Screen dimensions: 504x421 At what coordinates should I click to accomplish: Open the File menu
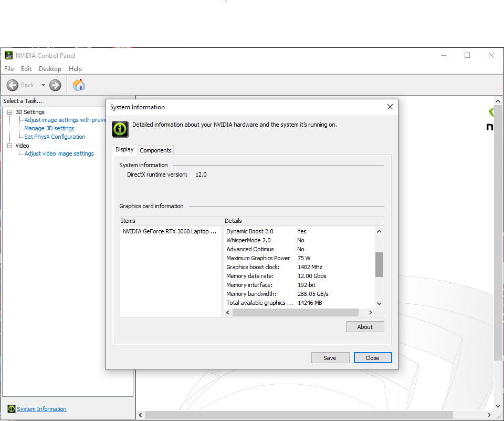click(x=9, y=69)
